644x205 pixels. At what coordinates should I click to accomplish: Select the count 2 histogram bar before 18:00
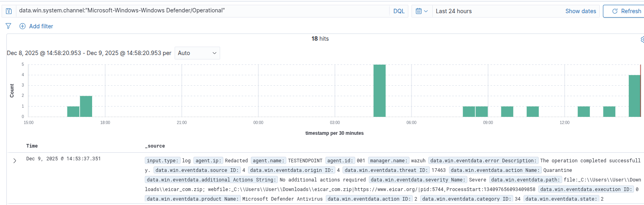(86, 106)
